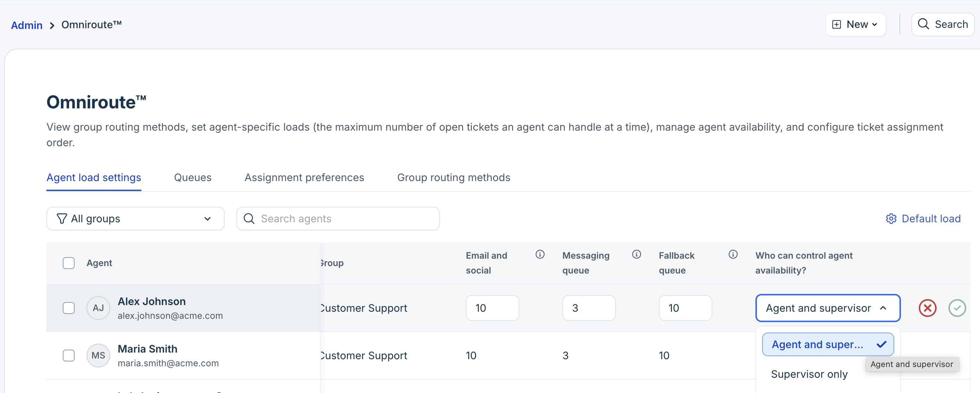Expand the New dropdown button

coord(855,25)
